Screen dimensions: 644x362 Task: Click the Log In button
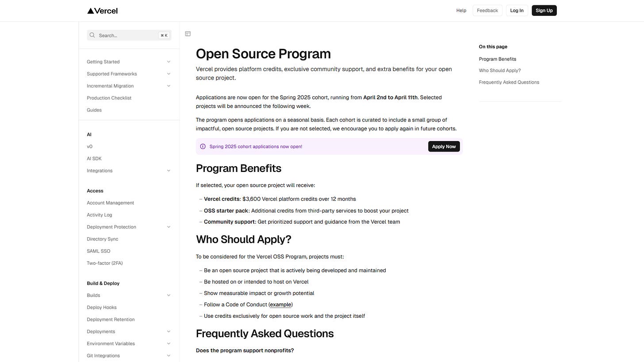[517, 11]
